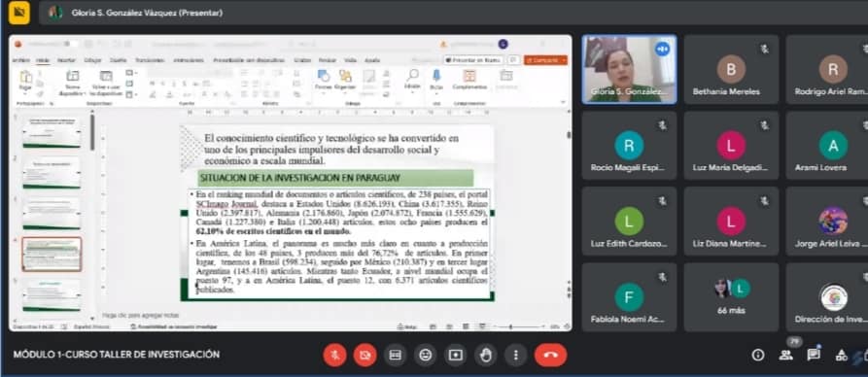
Task: Open the chat messages icon
Action: point(814,356)
